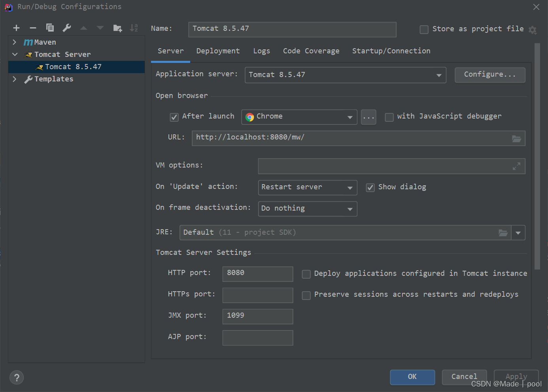Click the Configure... button

coord(490,75)
